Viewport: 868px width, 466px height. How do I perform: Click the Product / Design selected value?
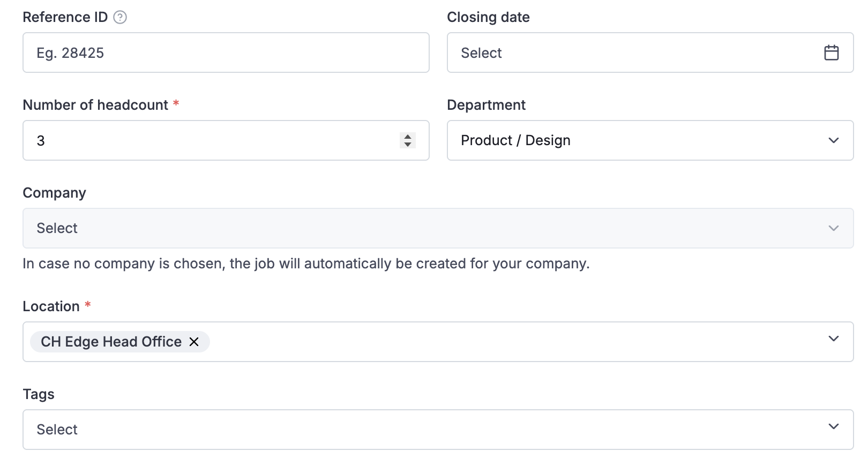(x=515, y=140)
